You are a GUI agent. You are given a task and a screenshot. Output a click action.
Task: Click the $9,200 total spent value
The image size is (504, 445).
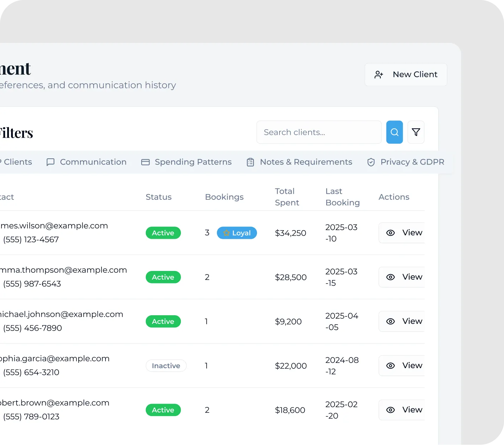288,322
